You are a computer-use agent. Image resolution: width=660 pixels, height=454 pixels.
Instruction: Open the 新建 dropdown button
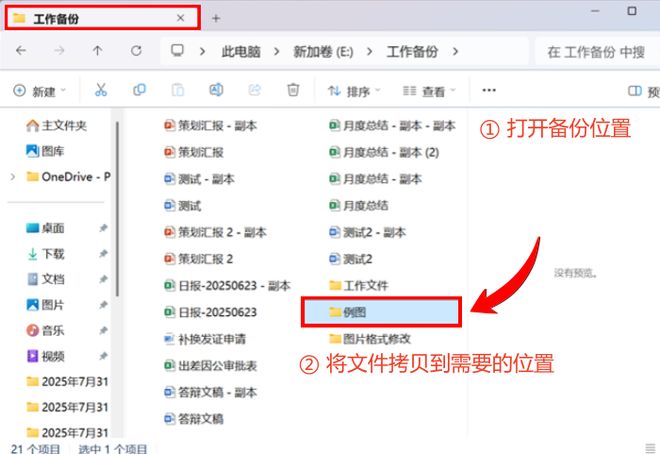pyautogui.click(x=40, y=90)
